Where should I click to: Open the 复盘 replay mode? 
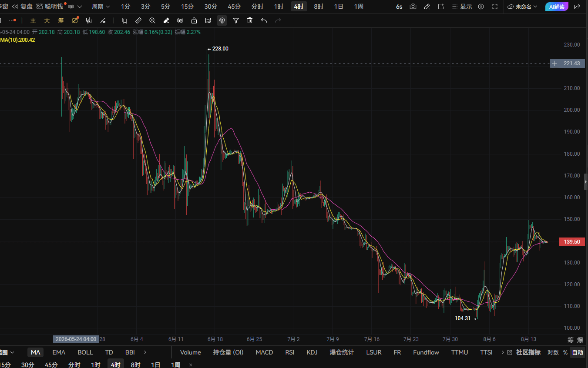tap(22, 7)
